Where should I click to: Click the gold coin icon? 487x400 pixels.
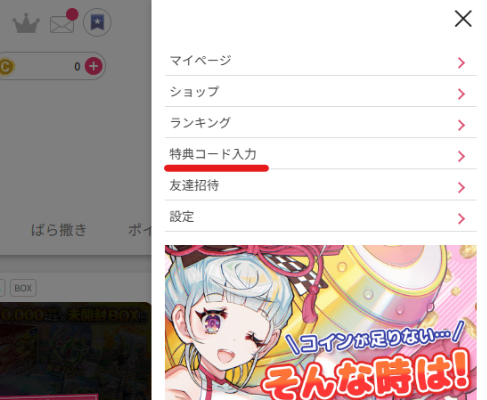[6, 67]
